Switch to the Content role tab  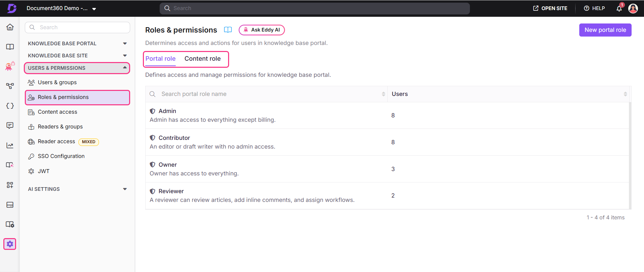(203, 59)
